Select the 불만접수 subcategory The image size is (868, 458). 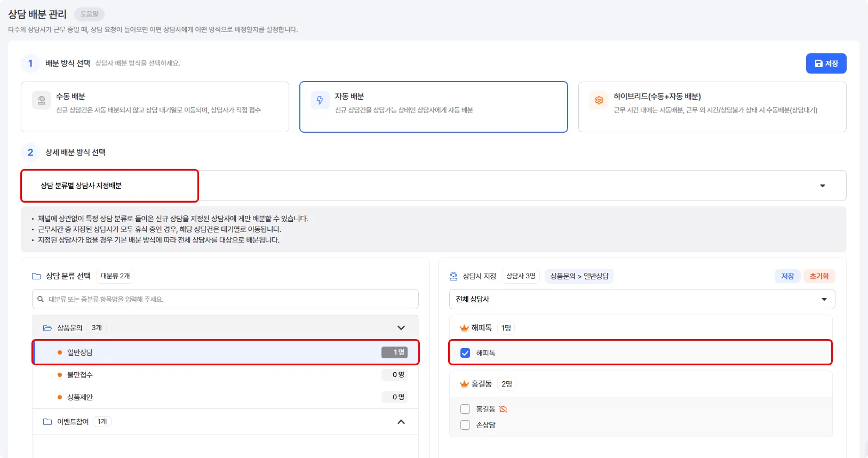[x=80, y=375]
